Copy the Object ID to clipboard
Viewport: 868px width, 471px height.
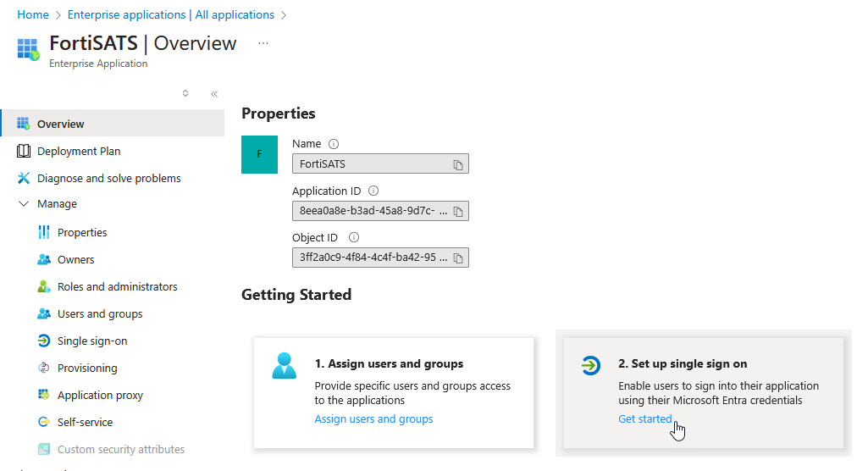[458, 258]
